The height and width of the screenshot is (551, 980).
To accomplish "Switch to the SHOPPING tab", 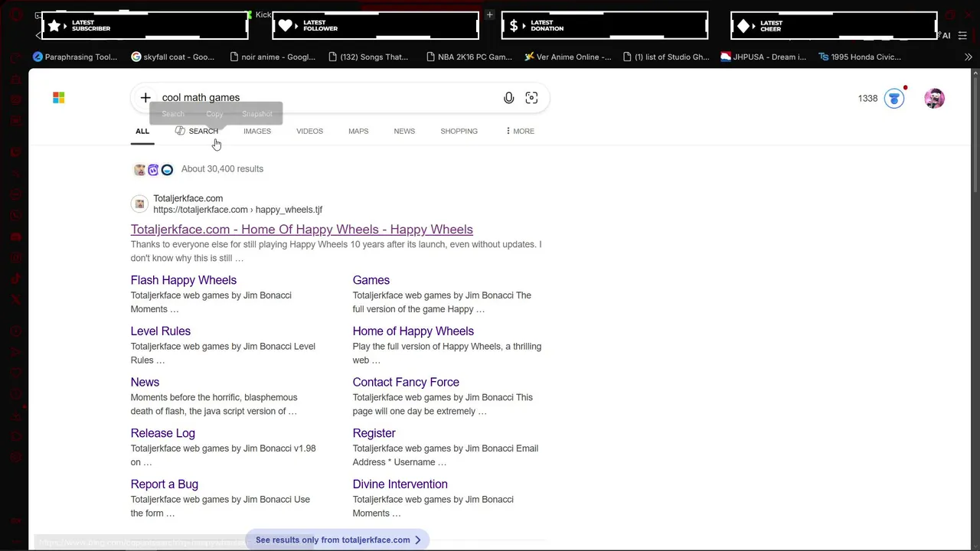I will click(459, 131).
